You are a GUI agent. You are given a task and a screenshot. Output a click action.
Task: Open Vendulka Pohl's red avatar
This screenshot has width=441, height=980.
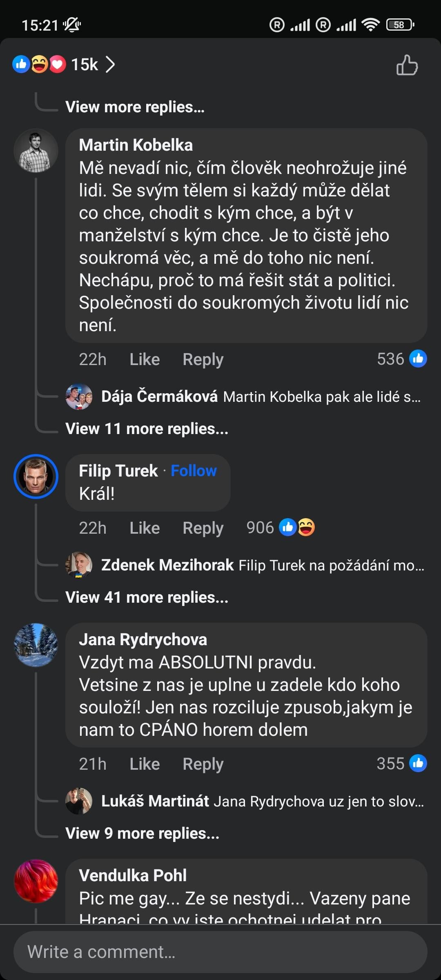[36, 881]
